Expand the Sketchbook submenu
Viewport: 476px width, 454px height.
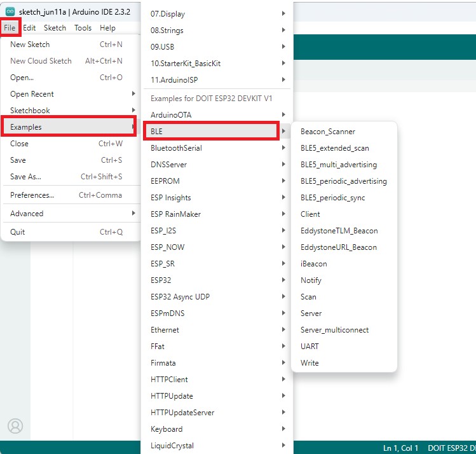tap(30, 111)
